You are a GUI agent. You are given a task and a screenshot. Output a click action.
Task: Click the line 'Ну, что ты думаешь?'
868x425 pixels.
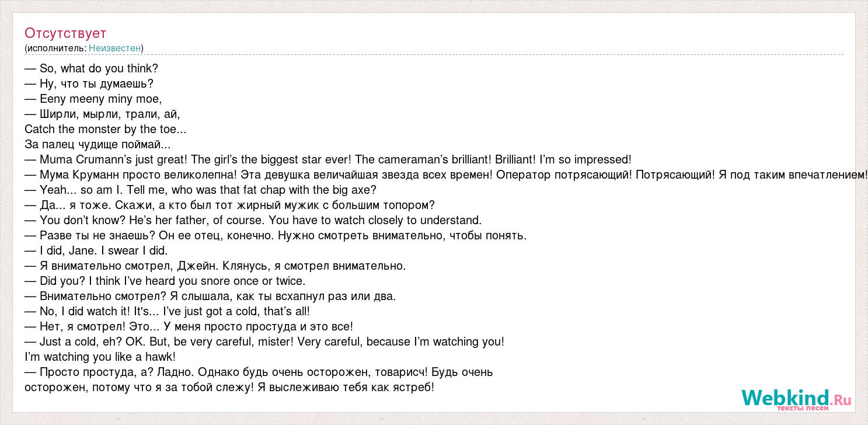point(89,84)
